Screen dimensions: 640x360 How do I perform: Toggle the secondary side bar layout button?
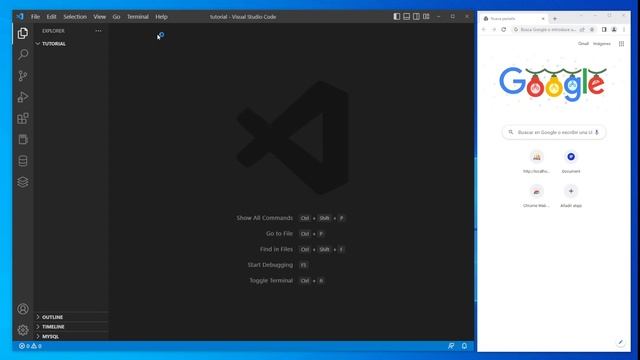pos(416,16)
